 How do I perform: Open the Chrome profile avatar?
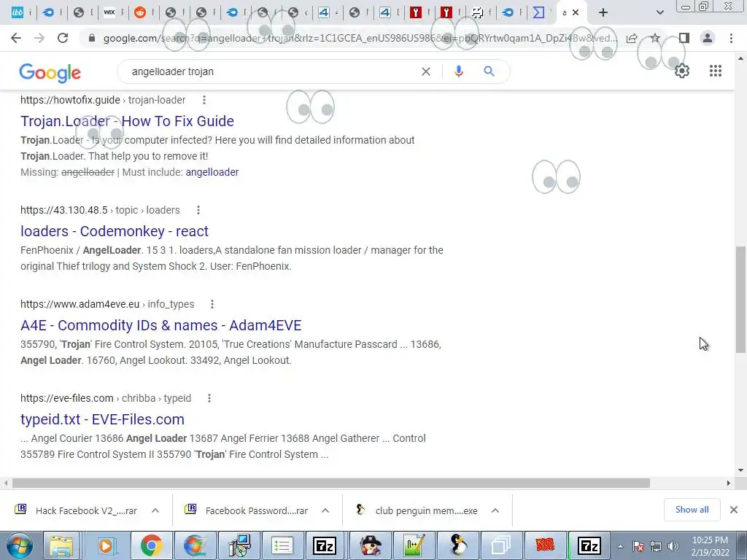708,38
